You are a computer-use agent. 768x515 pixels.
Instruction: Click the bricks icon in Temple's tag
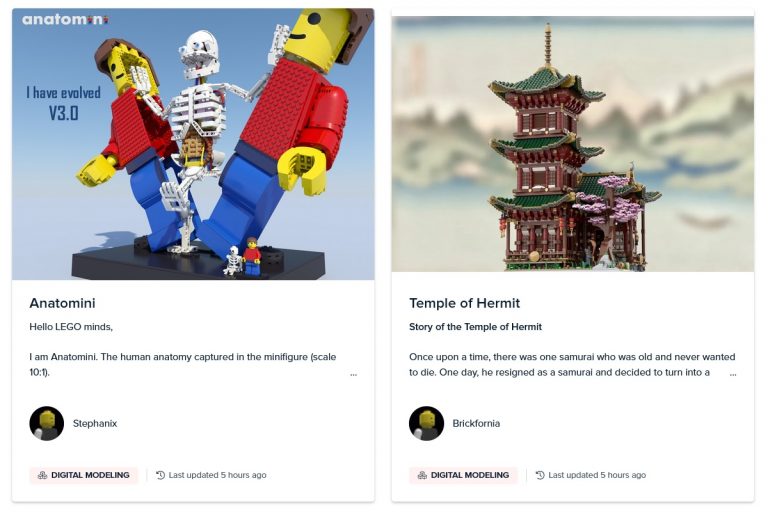point(422,475)
